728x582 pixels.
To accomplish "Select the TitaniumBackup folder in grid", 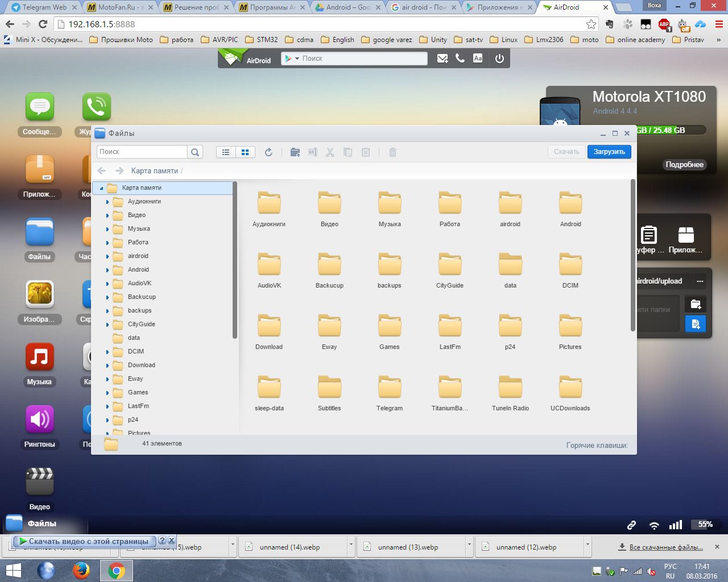I will 450,392.
